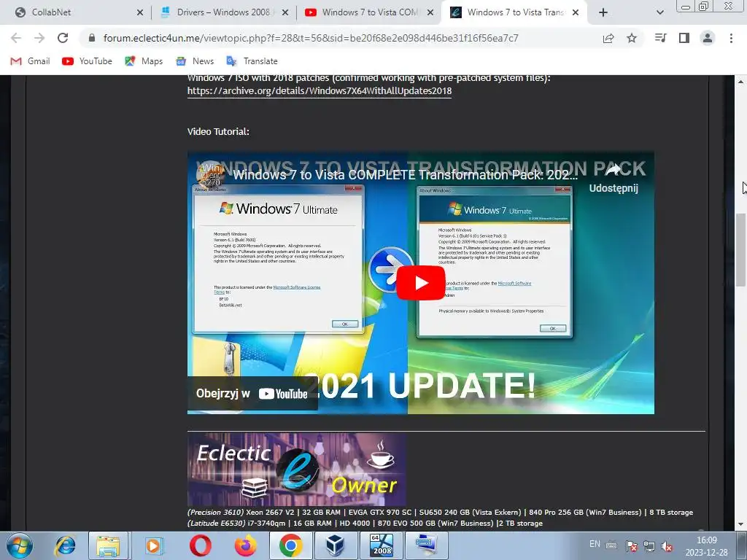The width and height of the screenshot is (747, 560).
Task: Open the Chrome three-dot menu
Action: [731, 38]
